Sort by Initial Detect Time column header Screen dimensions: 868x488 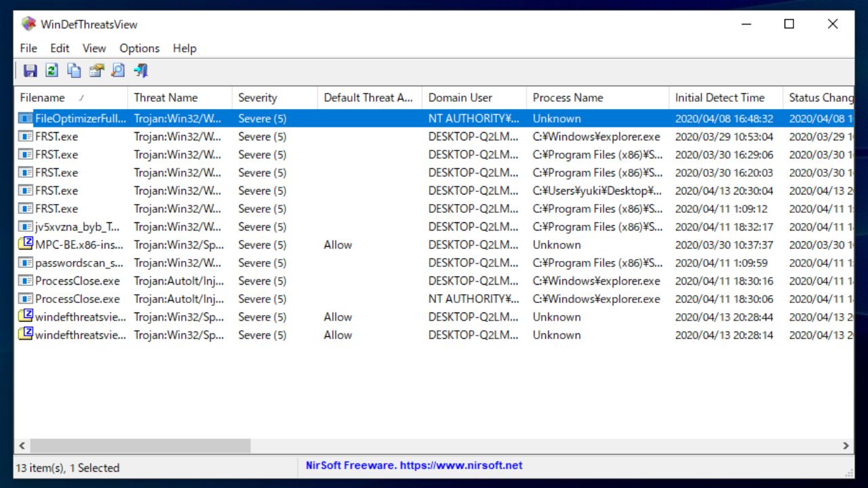(x=726, y=98)
